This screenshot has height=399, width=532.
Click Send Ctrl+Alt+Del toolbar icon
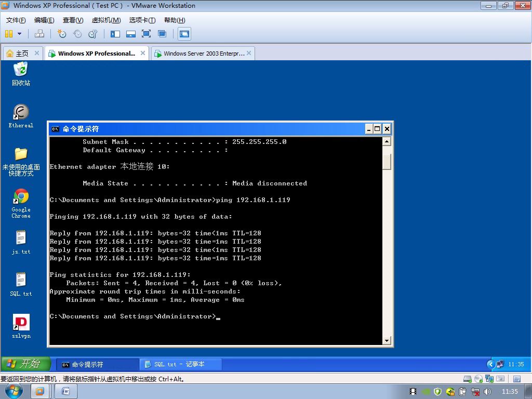pyautogui.click(x=39, y=34)
